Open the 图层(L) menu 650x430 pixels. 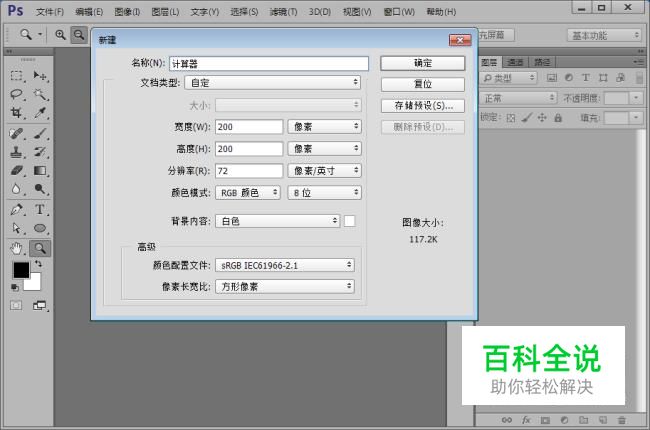165,12
